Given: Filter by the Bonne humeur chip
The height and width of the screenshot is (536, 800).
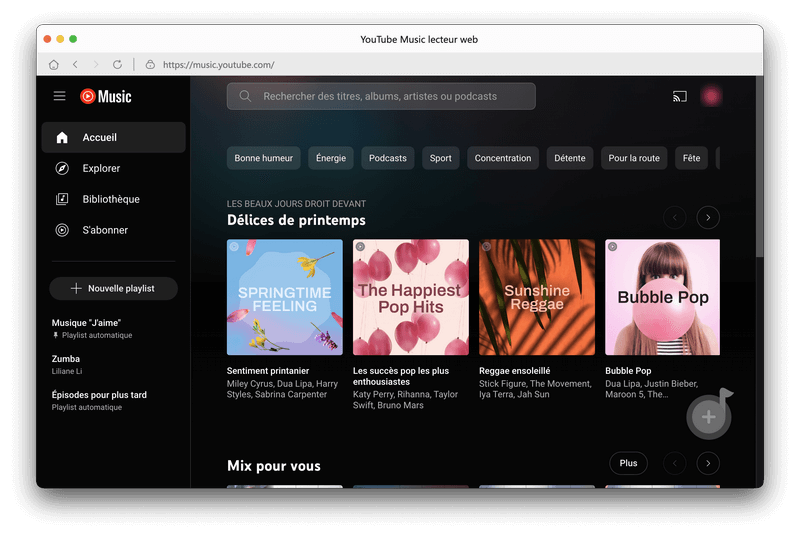Looking at the screenshot, I should pos(264,158).
